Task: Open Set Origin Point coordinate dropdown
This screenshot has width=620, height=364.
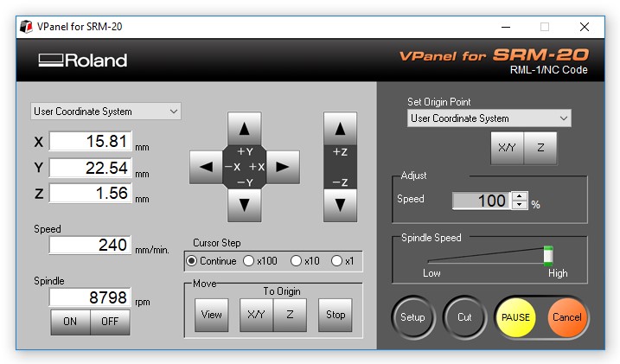Action: click(489, 118)
